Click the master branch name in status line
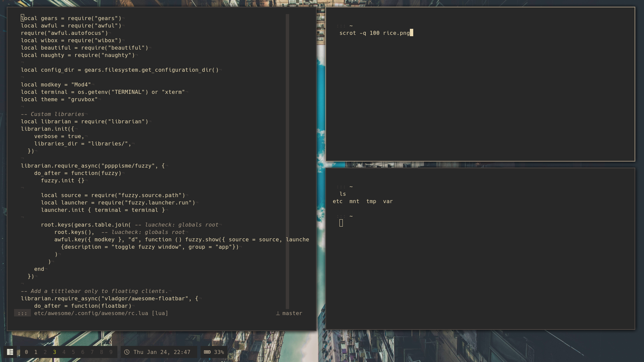The image size is (644, 362). coord(292,313)
